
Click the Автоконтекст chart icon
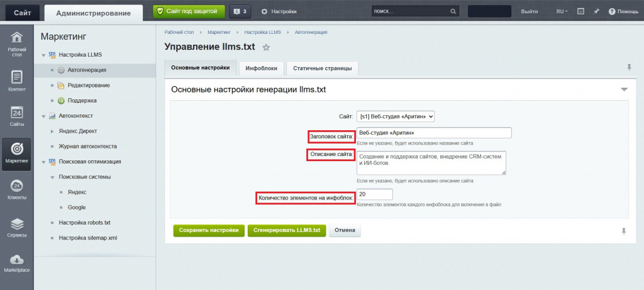pos(52,116)
